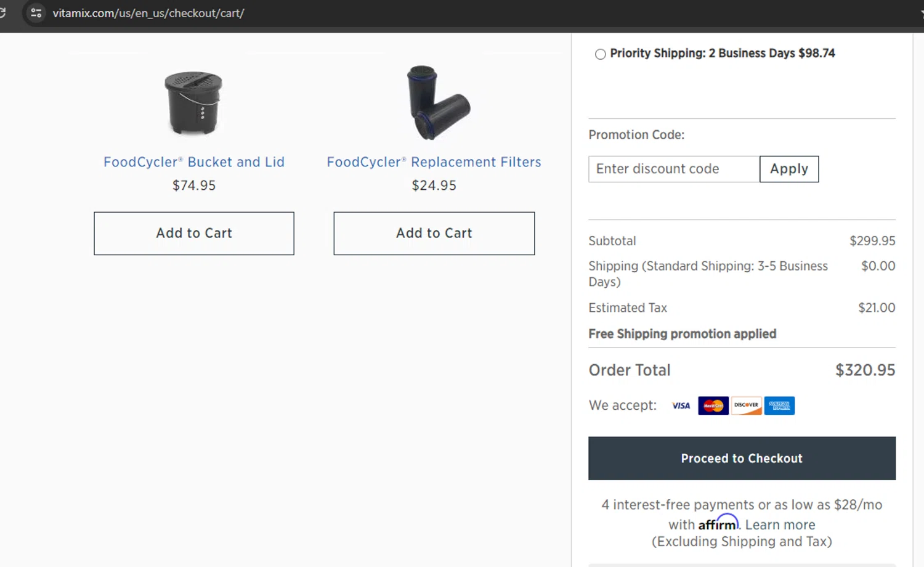The image size is (924, 567).
Task: Click the Promotion Code label
Action: point(636,135)
